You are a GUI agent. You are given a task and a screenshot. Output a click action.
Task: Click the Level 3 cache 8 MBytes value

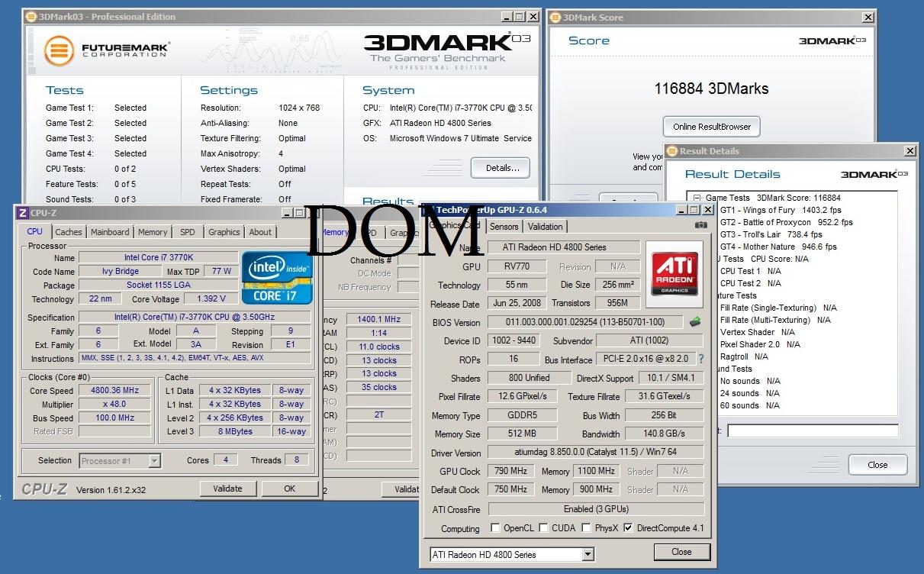(234, 431)
